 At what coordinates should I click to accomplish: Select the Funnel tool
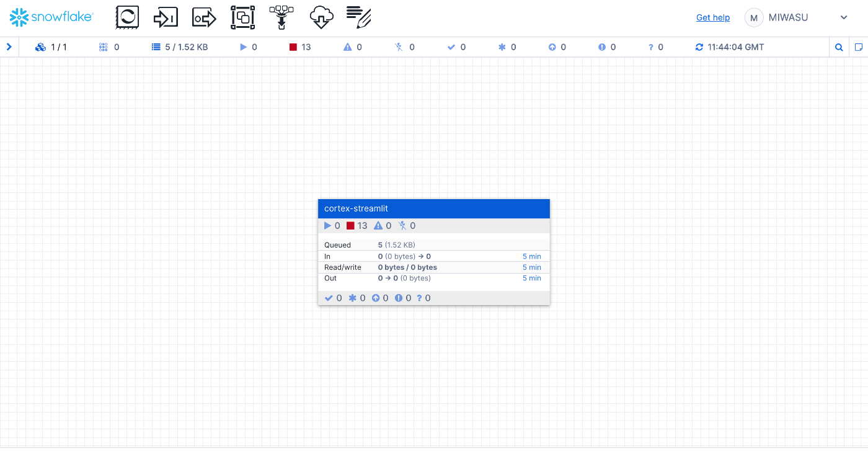click(x=281, y=17)
